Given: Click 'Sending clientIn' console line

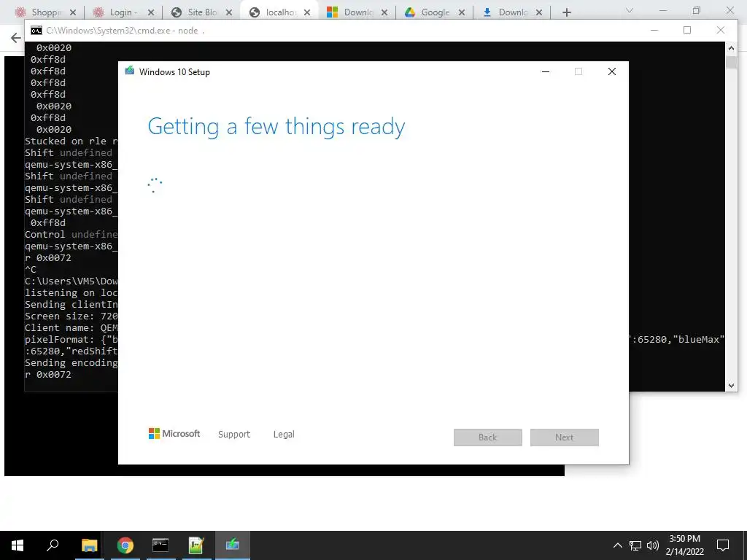Looking at the screenshot, I should 71,305.
